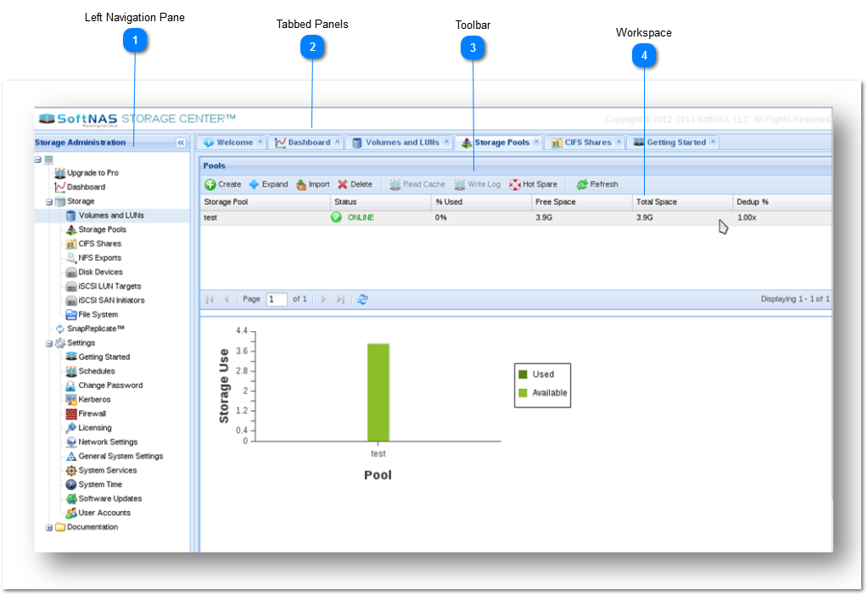The height and width of the screenshot is (596, 868).
Task: Click the pagination refresh icon
Action: click(362, 300)
